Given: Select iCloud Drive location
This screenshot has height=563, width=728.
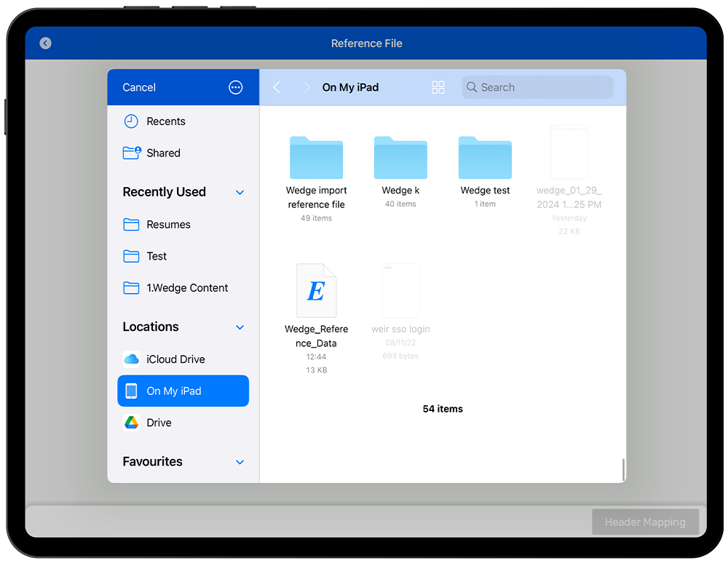Looking at the screenshot, I should click(x=175, y=359).
